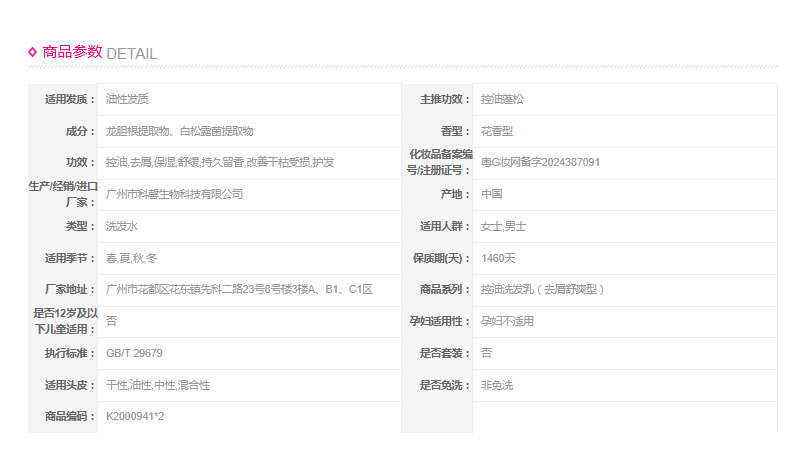This screenshot has width=806, height=474.
Task: Click the DETAIL heading text
Action: (131, 54)
